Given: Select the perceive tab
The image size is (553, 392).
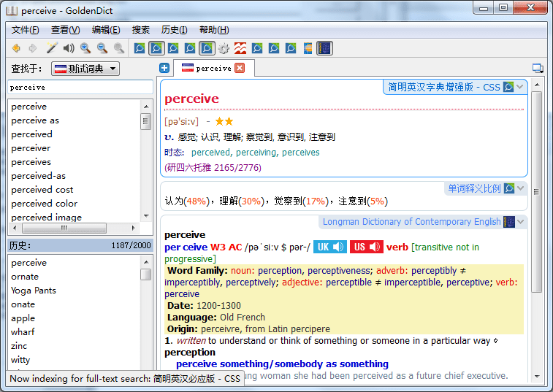Looking at the screenshot, I should pos(213,68).
